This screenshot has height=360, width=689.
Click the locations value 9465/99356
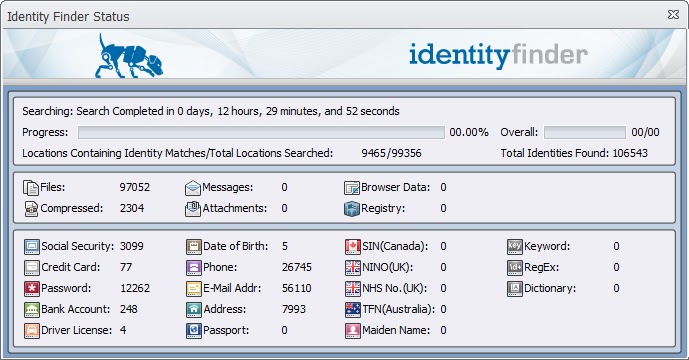[391, 153]
